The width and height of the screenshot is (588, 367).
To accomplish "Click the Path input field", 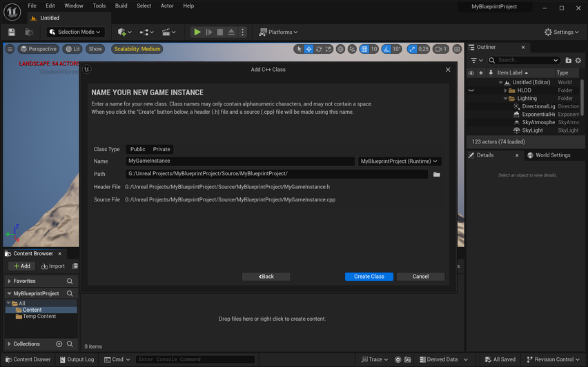I will 277,174.
